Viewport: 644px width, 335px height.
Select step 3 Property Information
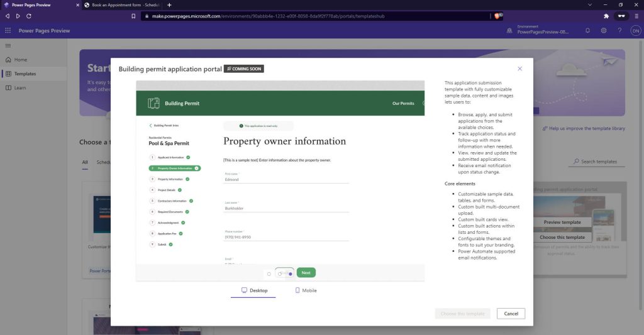tap(169, 179)
